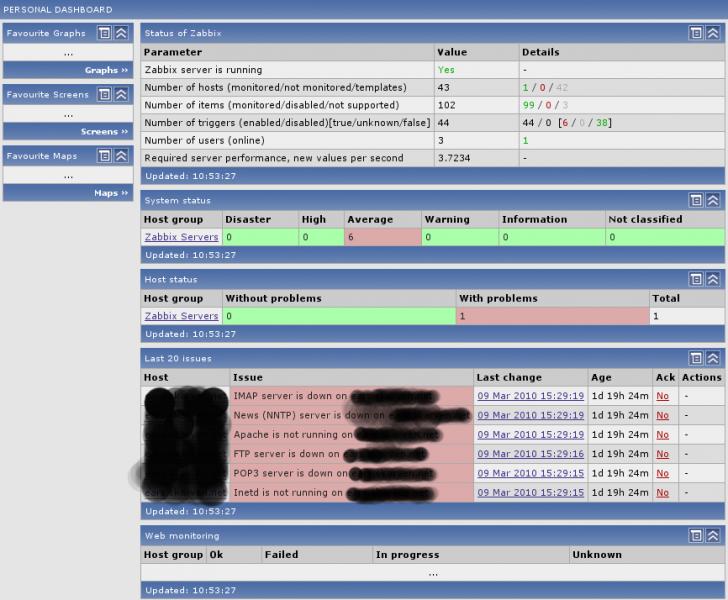Select Disaster cell showing 0 for Zabbix Servers

coord(260,237)
